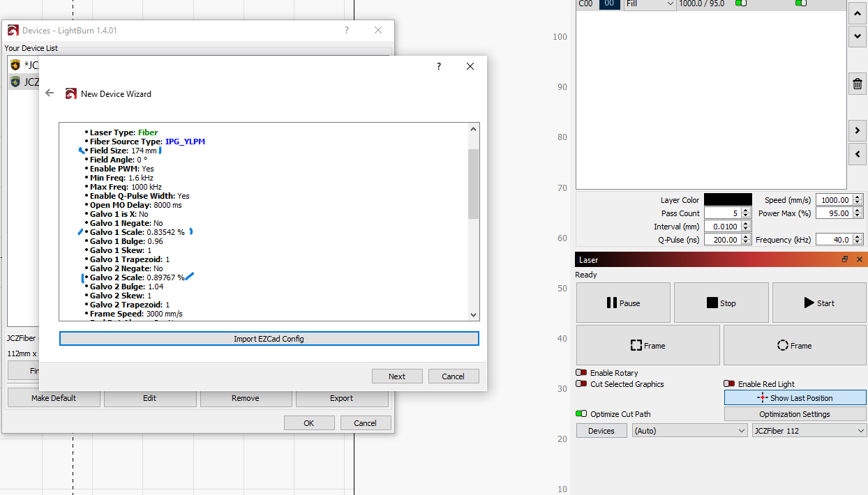The height and width of the screenshot is (495, 868).
Task: Move the layer down with the down-arrow button
Action: point(858,36)
